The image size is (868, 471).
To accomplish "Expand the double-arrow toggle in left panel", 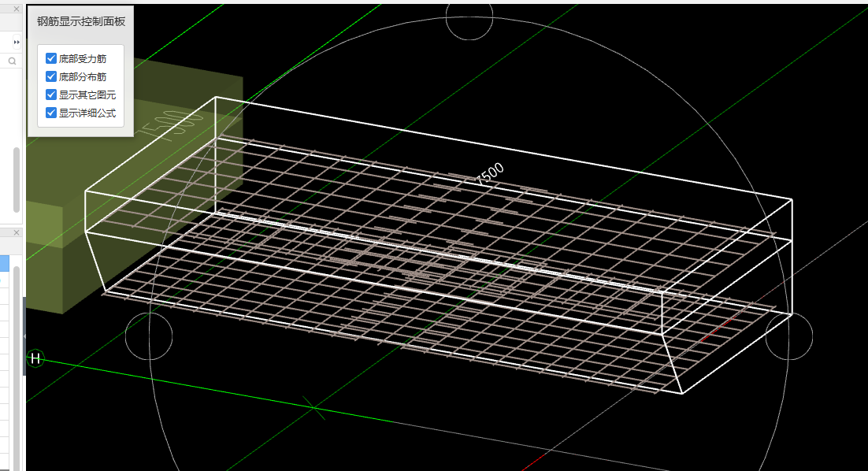I will pyautogui.click(x=17, y=42).
